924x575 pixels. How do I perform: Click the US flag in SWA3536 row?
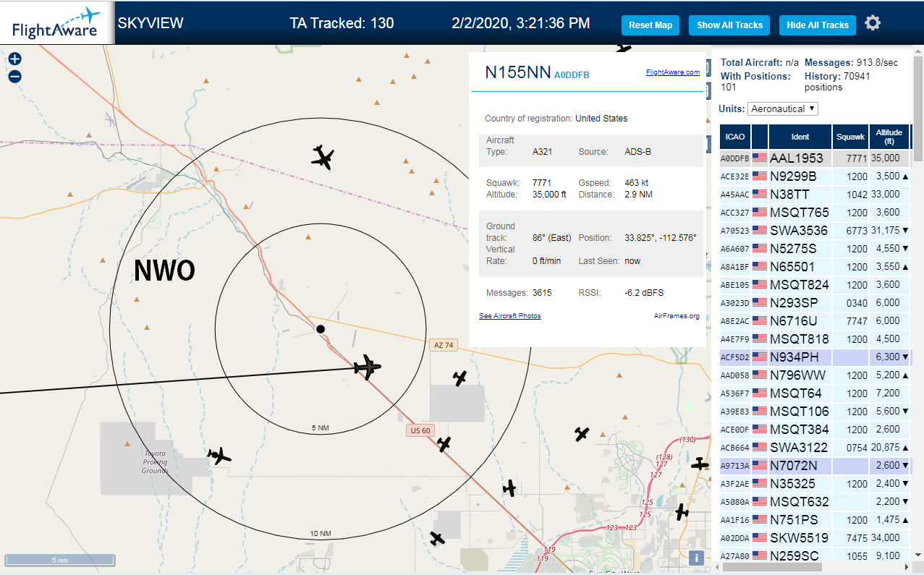pyautogui.click(x=759, y=231)
